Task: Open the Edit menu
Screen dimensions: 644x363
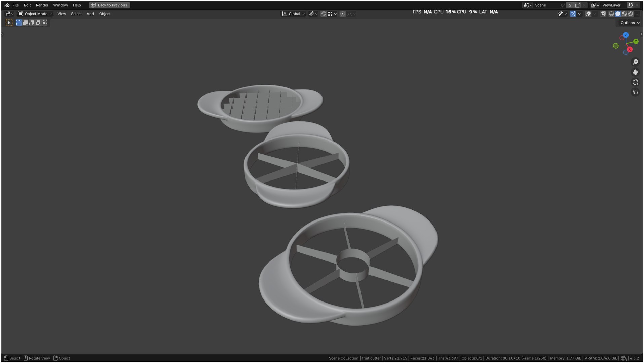Action: [27, 5]
